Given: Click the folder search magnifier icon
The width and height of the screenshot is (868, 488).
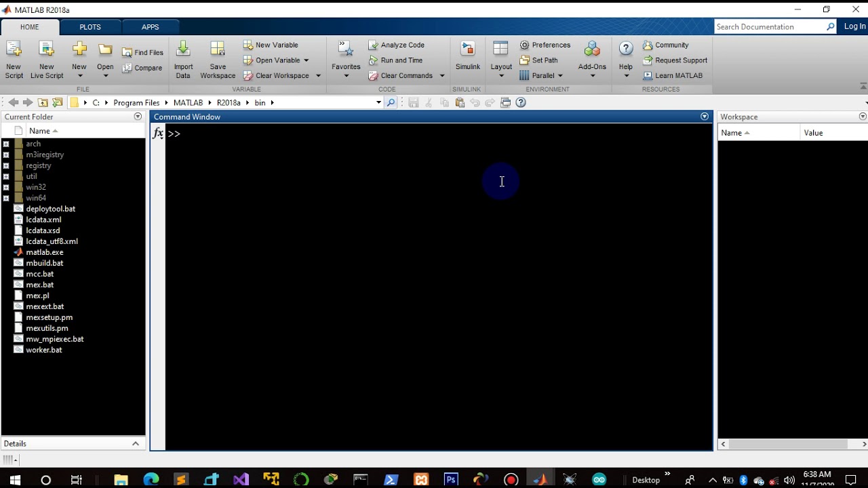Looking at the screenshot, I should (x=391, y=102).
